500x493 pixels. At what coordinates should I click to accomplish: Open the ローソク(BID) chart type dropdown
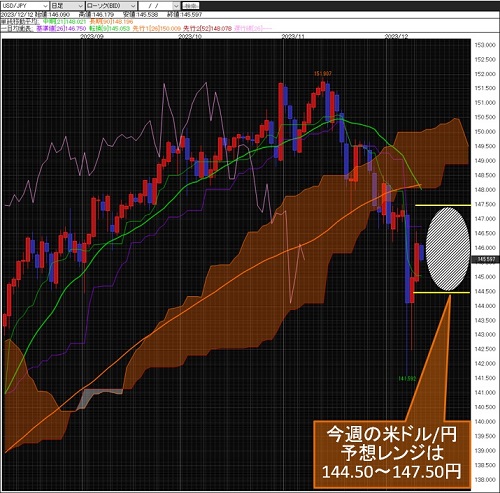(x=111, y=6)
